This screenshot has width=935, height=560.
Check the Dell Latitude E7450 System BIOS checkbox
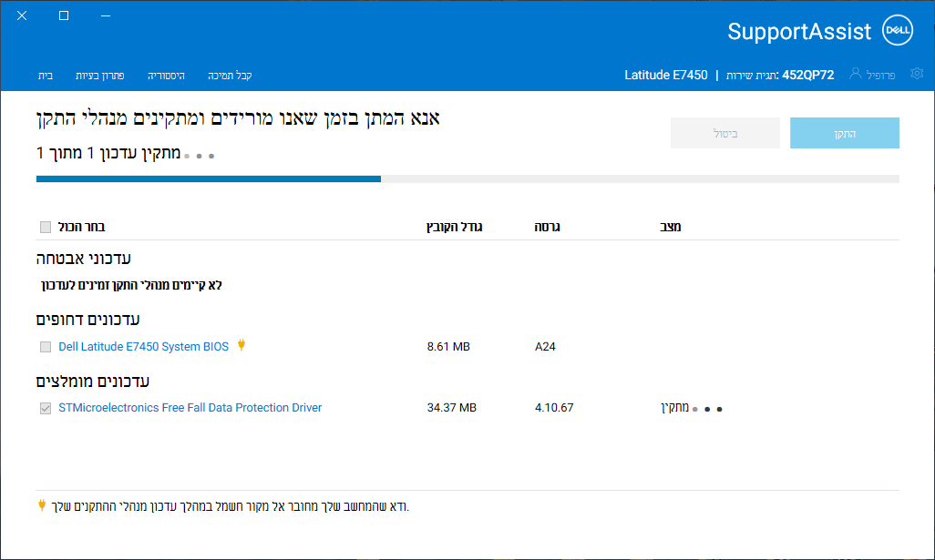(x=46, y=346)
